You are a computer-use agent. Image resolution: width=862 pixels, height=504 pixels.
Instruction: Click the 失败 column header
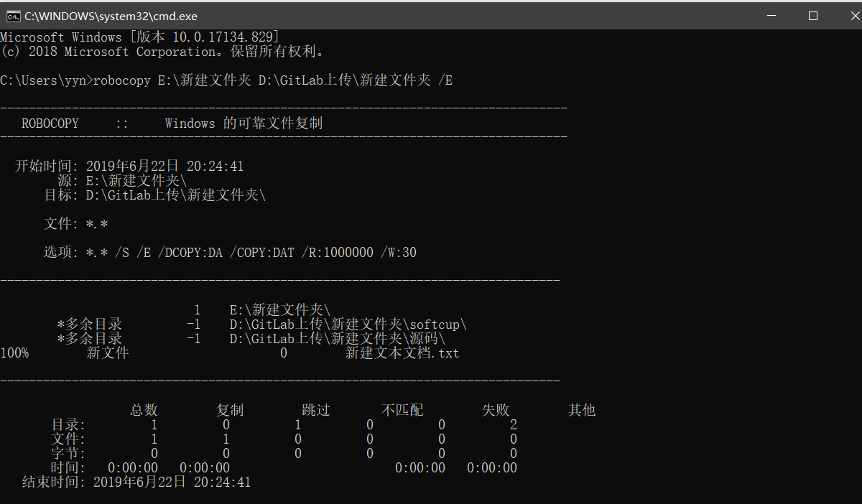(495, 409)
